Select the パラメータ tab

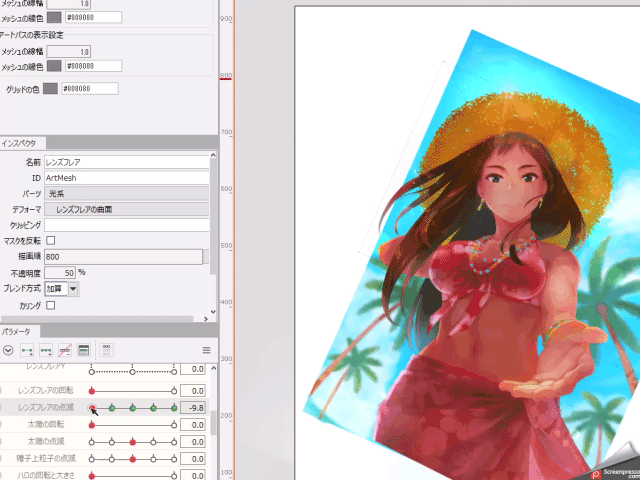pyautogui.click(x=16, y=331)
